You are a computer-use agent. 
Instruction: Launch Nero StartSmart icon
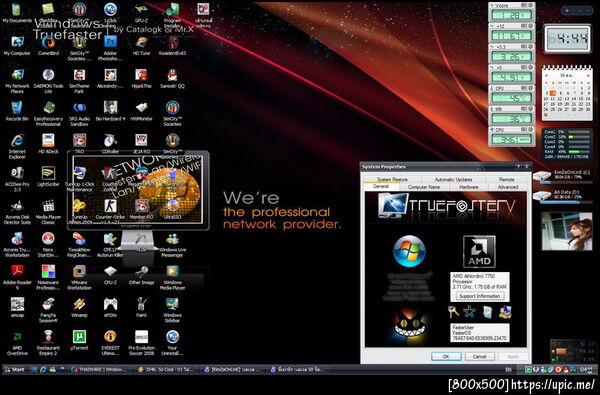point(48,245)
